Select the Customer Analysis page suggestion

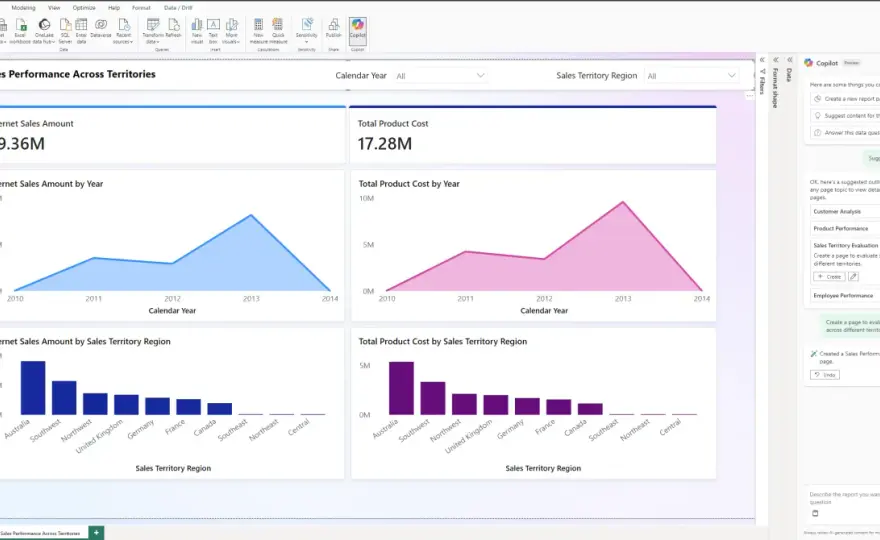845,212
